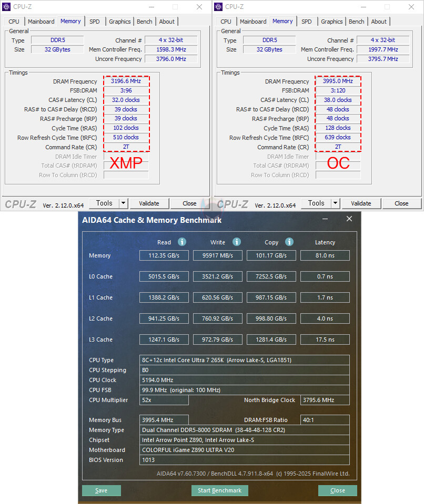Click Validate in the right CPU-Z window
This screenshot has width=424, height=504.
click(361, 203)
